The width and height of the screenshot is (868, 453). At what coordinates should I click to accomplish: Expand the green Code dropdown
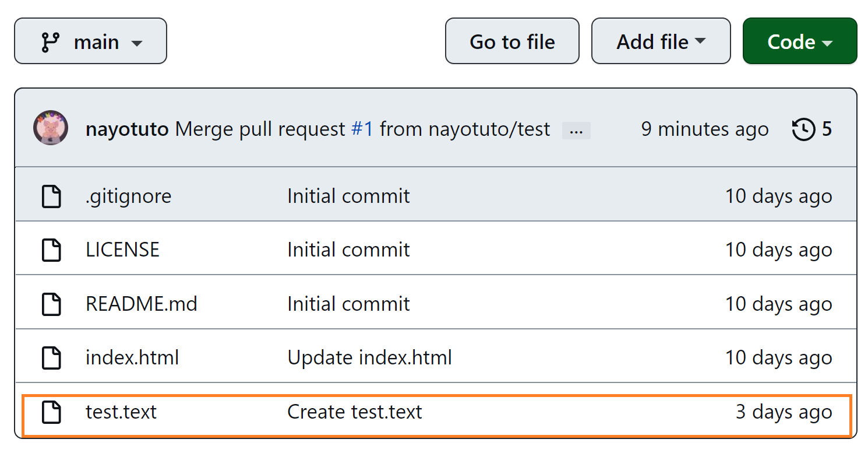pyautogui.click(x=799, y=41)
